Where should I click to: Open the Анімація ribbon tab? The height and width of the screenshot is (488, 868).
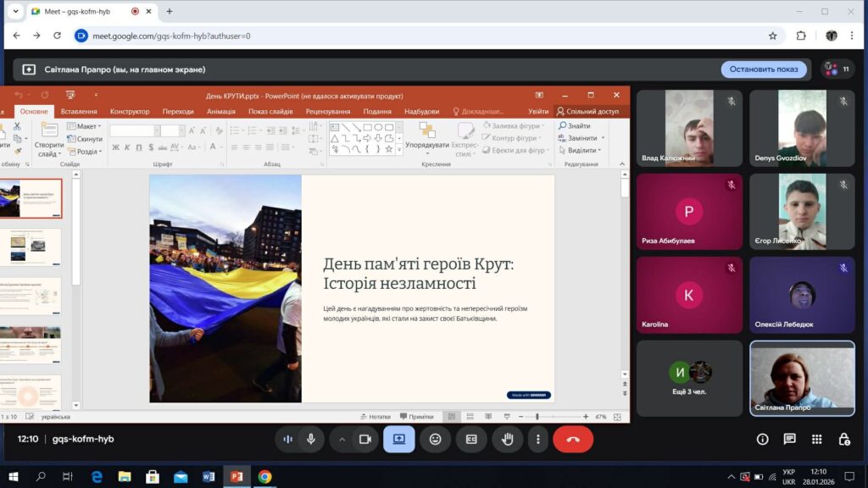(220, 111)
